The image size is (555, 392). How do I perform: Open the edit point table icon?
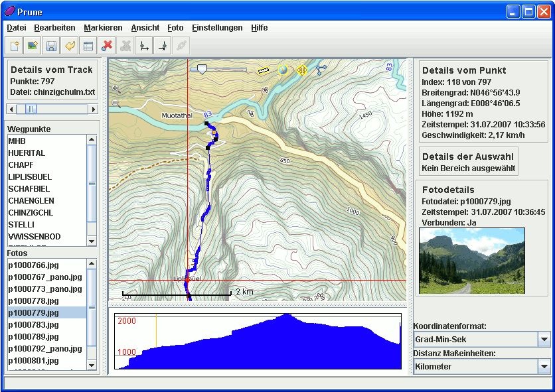click(87, 46)
